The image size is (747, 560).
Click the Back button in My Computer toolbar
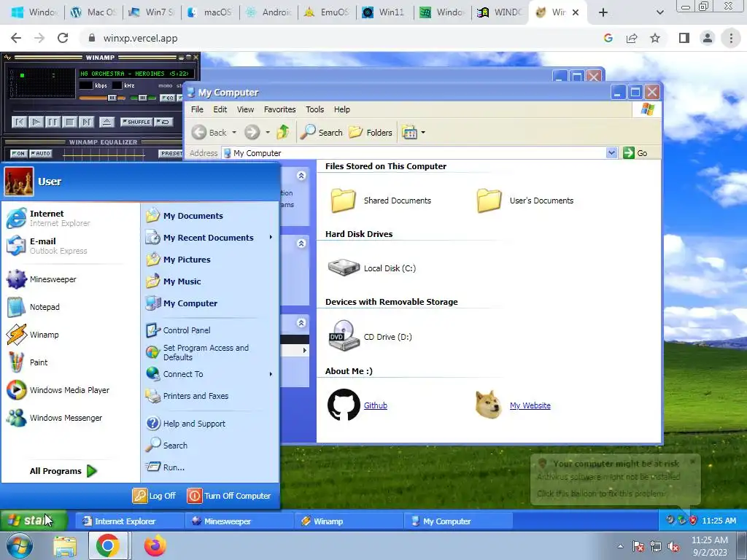[x=209, y=133]
